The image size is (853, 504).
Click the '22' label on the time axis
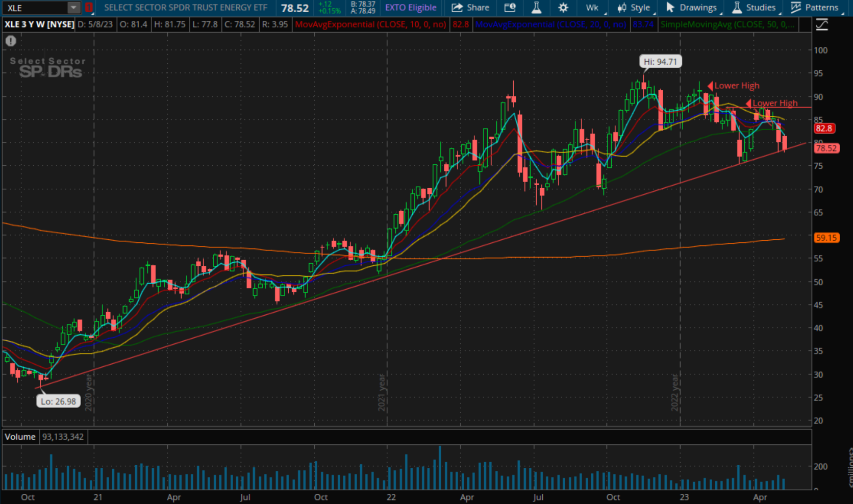391,497
